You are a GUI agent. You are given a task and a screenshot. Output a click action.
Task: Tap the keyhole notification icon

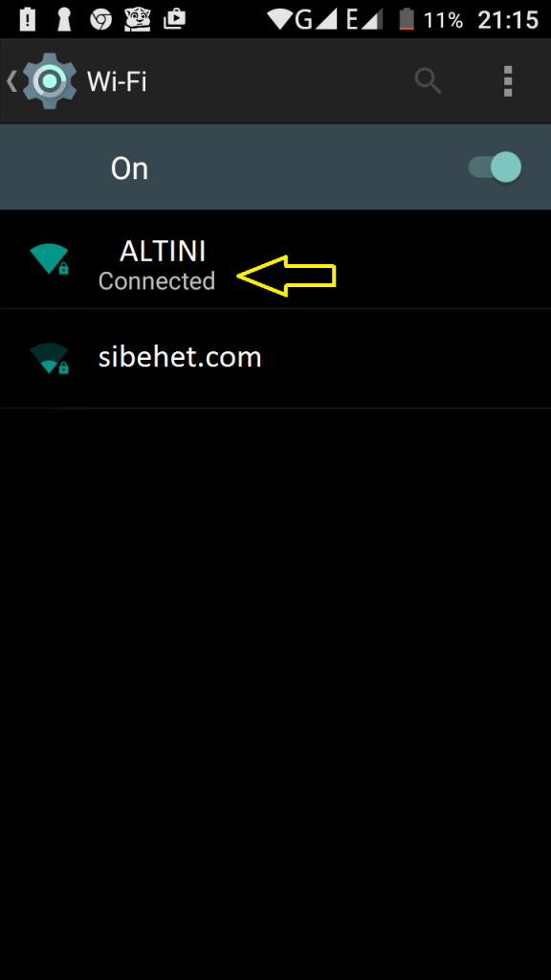click(64, 19)
